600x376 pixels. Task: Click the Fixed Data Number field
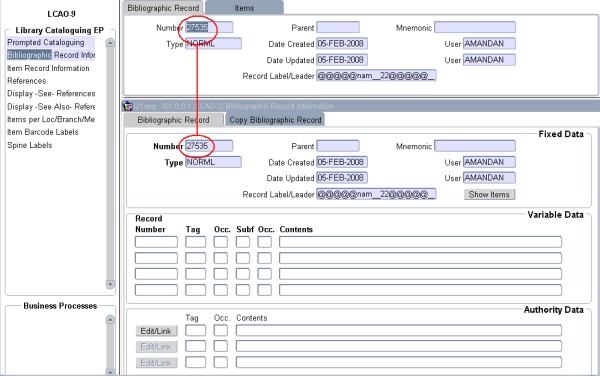(x=209, y=146)
